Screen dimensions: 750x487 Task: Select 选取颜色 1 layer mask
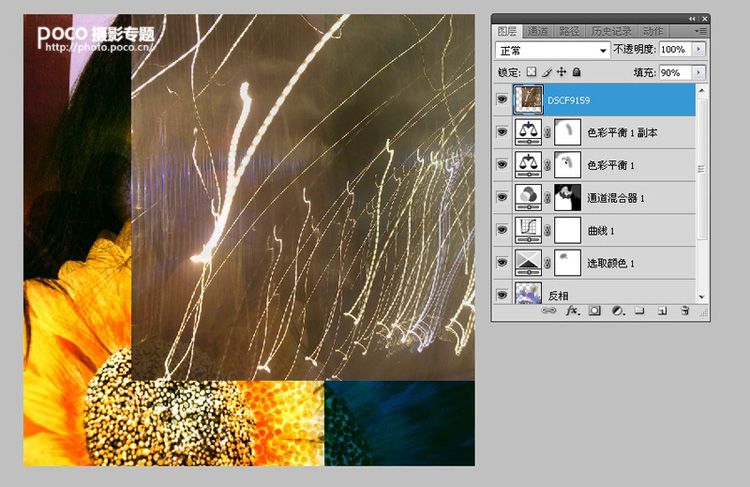pyautogui.click(x=567, y=262)
